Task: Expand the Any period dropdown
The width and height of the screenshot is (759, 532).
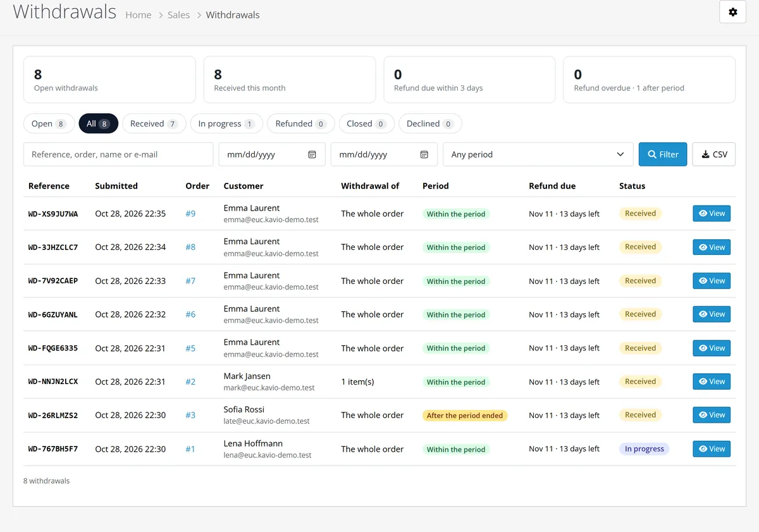Action: tap(538, 154)
